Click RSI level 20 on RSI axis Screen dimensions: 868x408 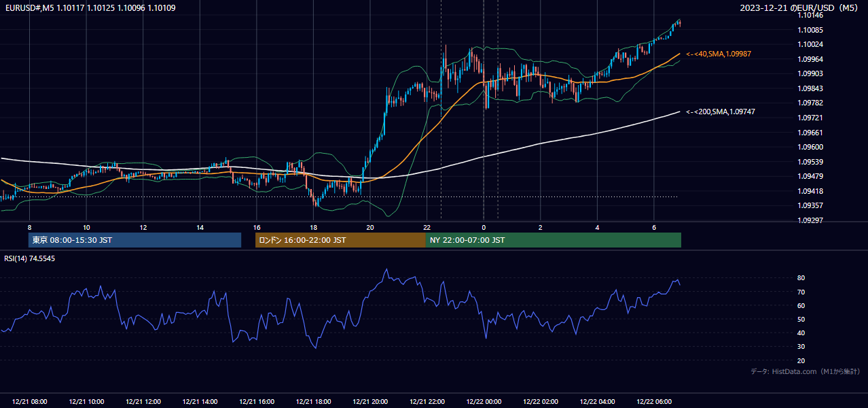click(801, 360)
